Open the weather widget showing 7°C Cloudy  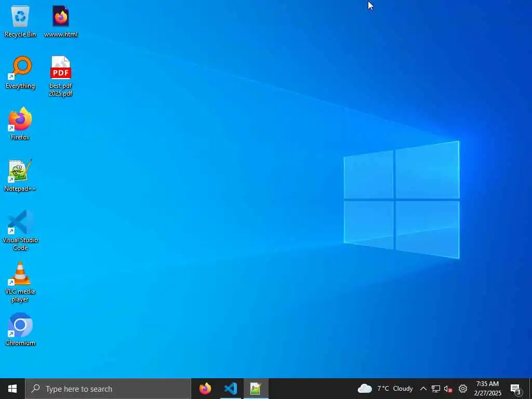tap(385, 389)
